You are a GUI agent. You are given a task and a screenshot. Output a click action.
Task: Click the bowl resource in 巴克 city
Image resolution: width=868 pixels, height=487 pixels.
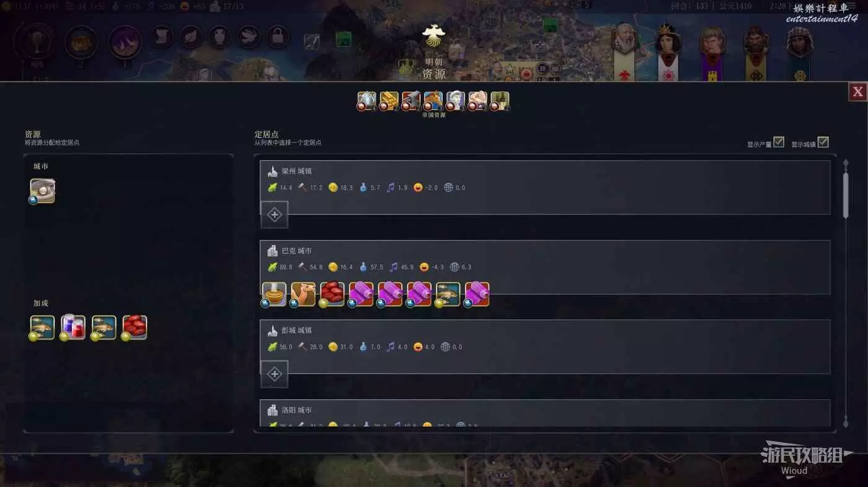tap(274, 294)
